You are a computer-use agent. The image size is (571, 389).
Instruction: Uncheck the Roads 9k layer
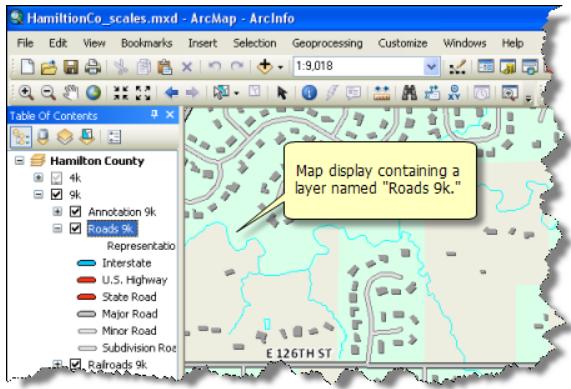pyautogui.click(x=75, y=228)
